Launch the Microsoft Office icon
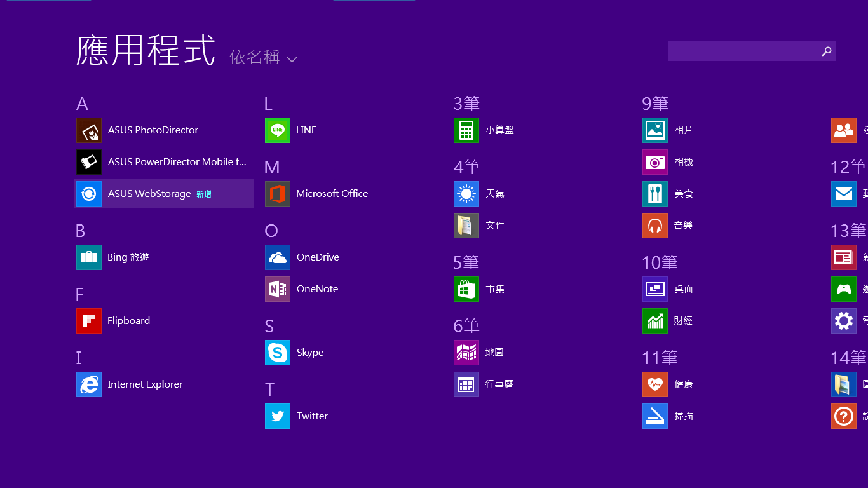This screenshot has width=868, height=488. point(278,194)
